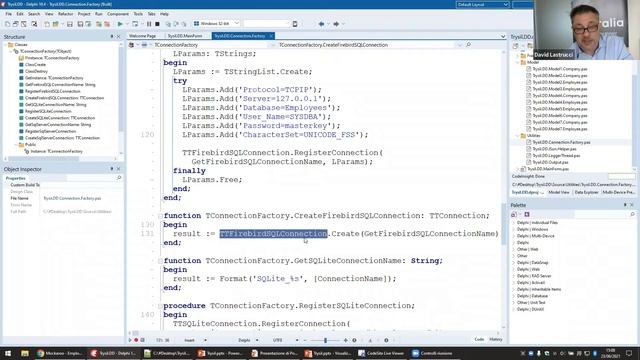
Task: Click the Stop (black square) toolbar button
Action: click(157, 24)
